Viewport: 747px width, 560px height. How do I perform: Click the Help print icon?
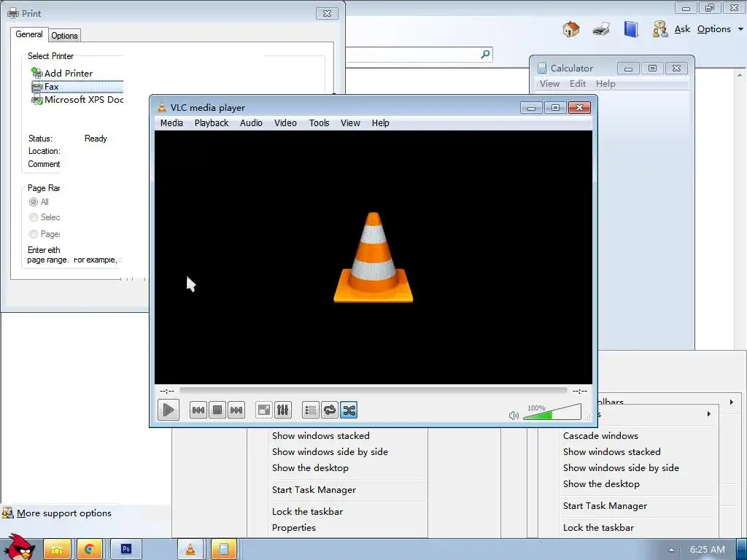click(601, 29)
